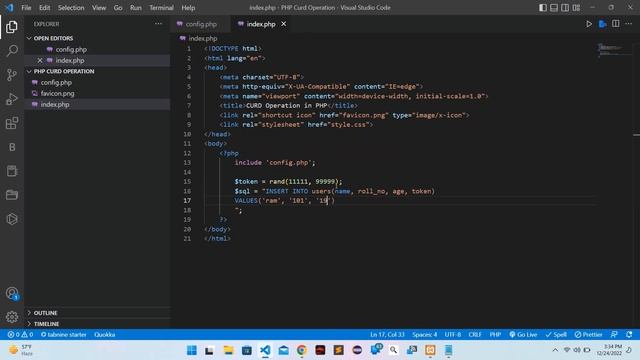The width and height of the screenshot is (640, 360).
Task: Open the File menu
Action: [x=26, y=8]
